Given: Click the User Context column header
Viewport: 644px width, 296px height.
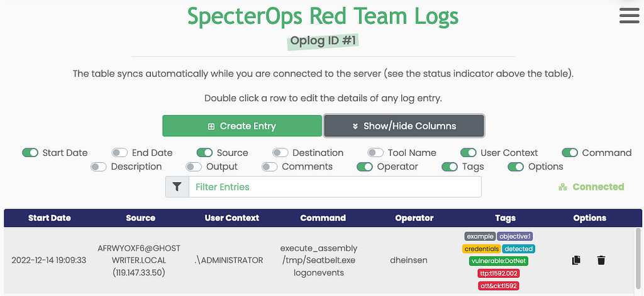Looking at the screenshot, I should point(232,218).
